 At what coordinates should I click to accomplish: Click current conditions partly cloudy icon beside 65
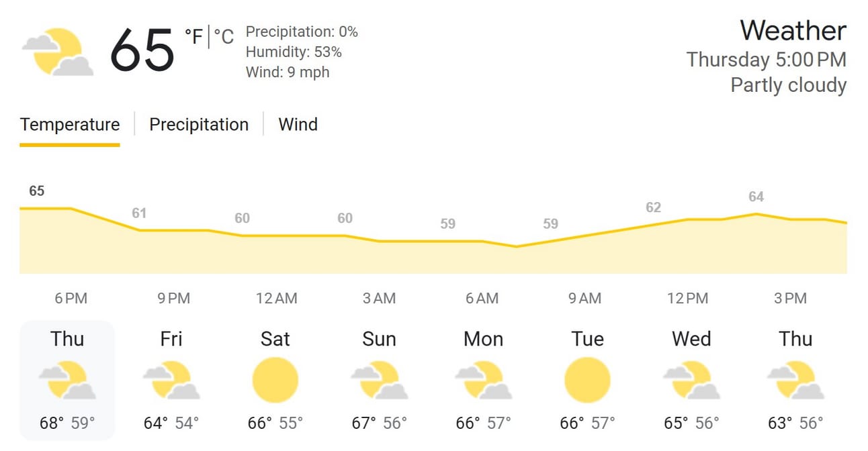[58, 52]
